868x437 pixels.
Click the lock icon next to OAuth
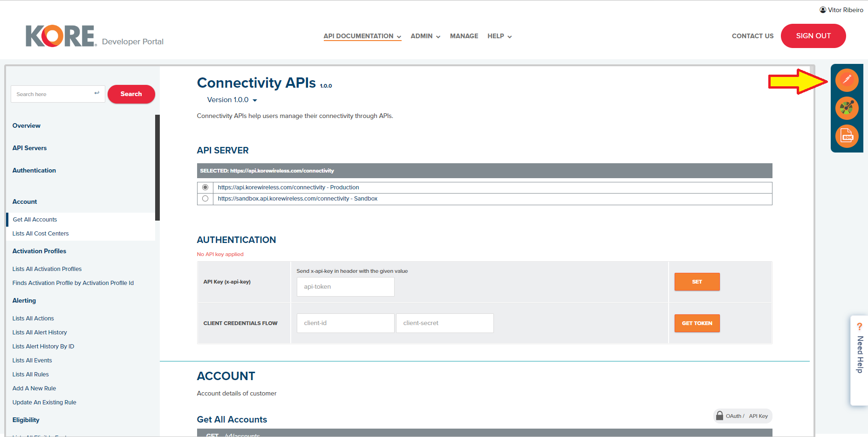click(719, 416)
